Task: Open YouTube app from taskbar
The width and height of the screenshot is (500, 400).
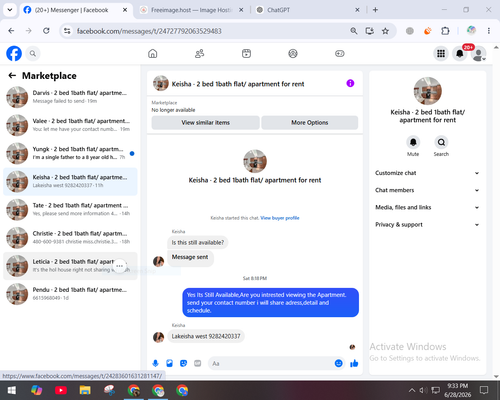Action: click(x=61, y=390)
